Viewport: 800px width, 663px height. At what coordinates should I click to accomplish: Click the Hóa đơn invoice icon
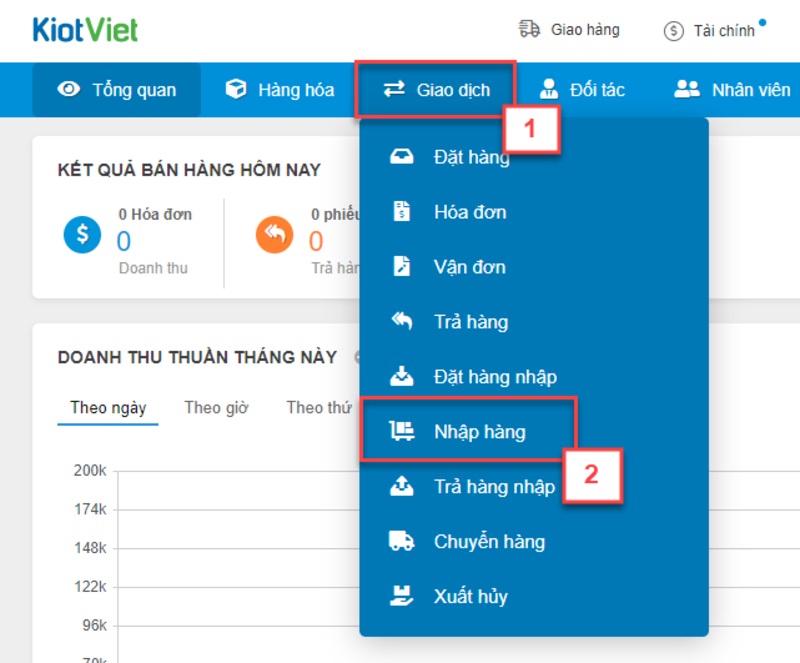click(x=402, y=211)
